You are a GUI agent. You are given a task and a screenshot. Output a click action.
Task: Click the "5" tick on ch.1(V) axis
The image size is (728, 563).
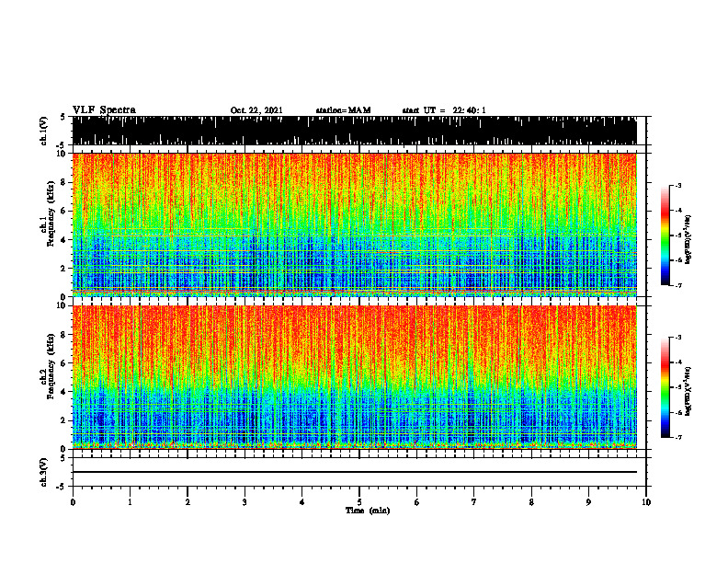click(x=63, y=117)
